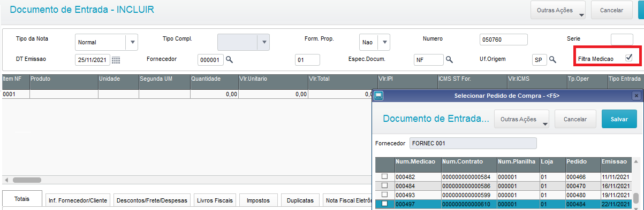The width and height of the screenshot is (644, 210).
Task: Click scroll up arrow in dialog grid
Action: point(636,161)
